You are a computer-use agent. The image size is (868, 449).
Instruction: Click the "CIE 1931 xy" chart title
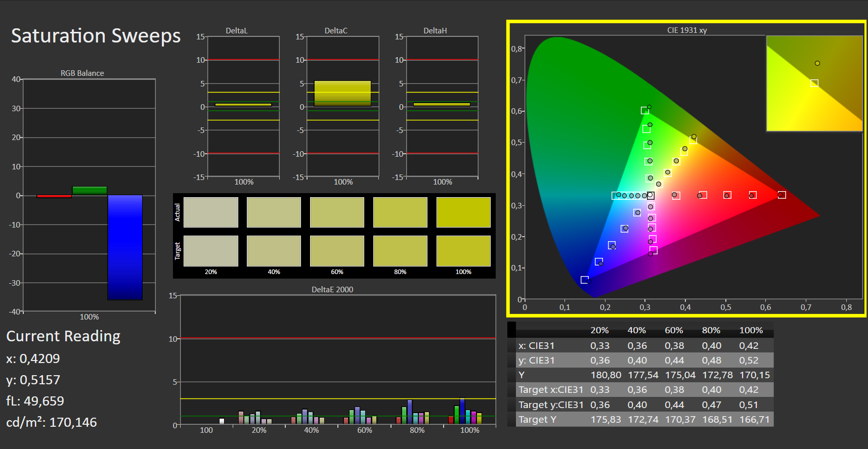[x=687, y=30]
